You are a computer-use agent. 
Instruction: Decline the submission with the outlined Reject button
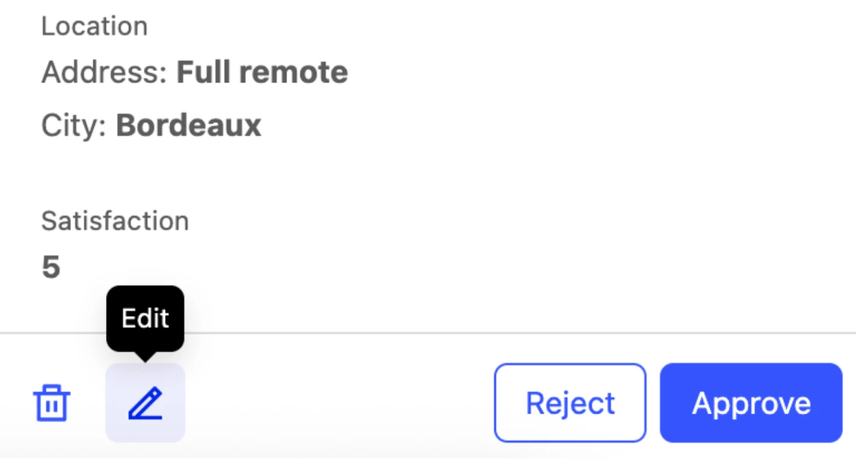(x=570, y=403)
